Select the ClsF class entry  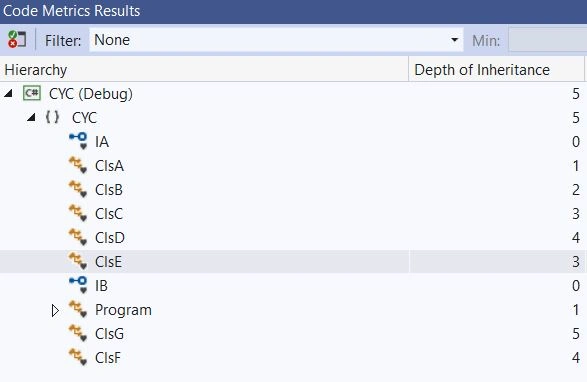click(108, 357)
